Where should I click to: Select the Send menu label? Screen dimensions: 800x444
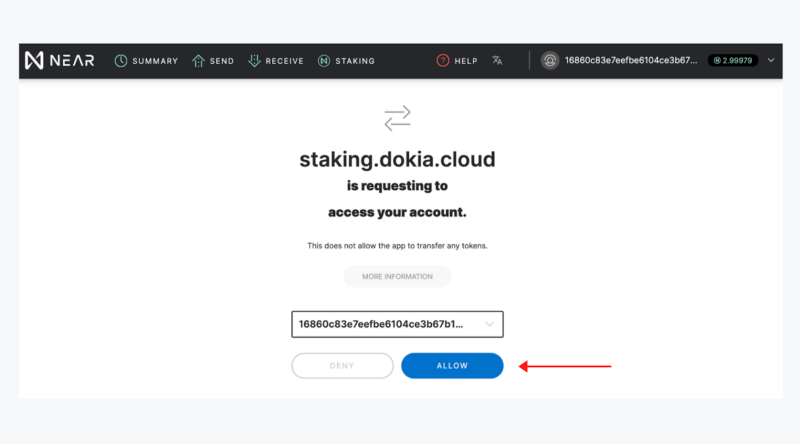click(222, 61)
